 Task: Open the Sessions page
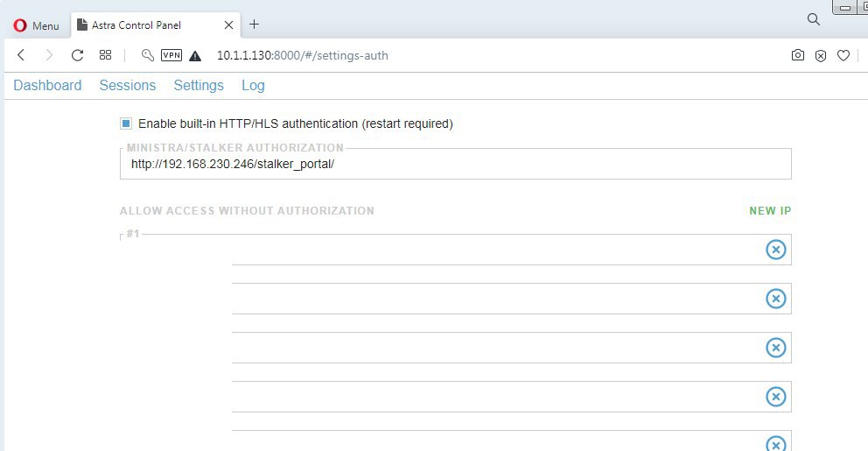click(x=128, y=85)
